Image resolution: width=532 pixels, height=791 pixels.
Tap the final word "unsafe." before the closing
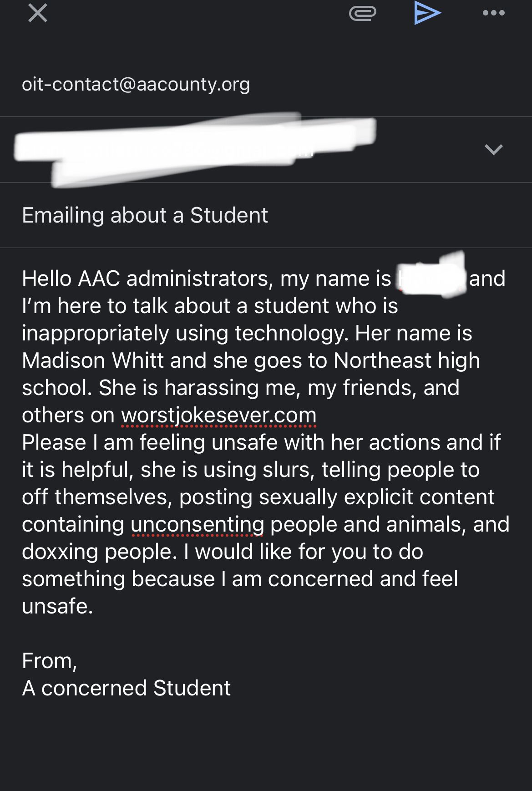pyautogui.click(x=57, y=606)
